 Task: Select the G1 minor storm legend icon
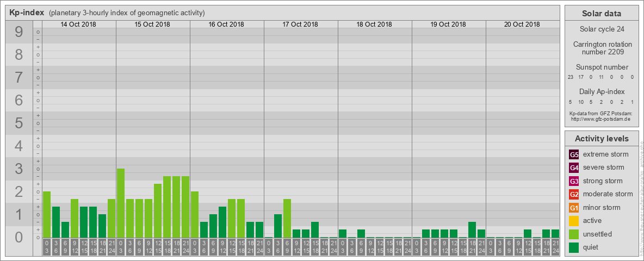pos(574,208)
